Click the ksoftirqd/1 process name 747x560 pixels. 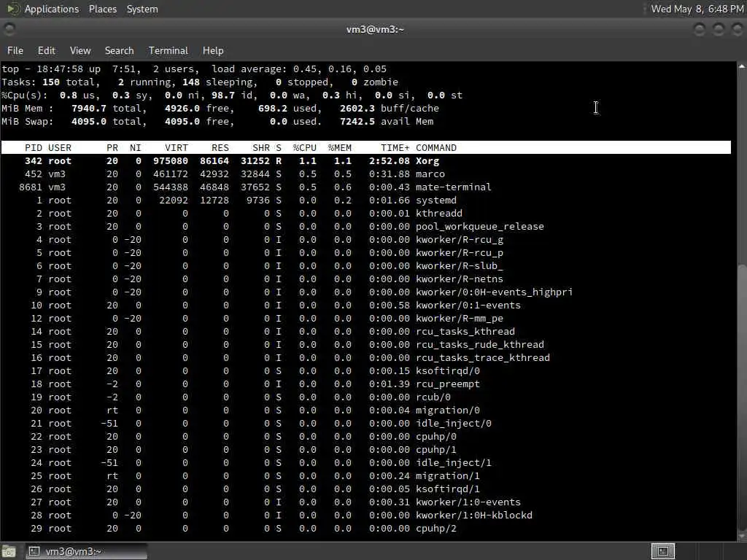click(448, 489)
